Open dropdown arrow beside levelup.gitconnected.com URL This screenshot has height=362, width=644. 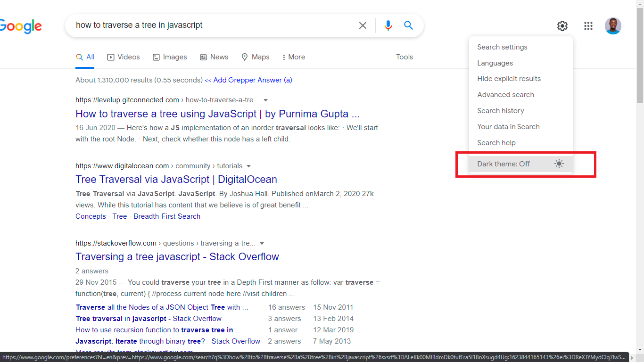pyautogui.click(x=265, y=100)
